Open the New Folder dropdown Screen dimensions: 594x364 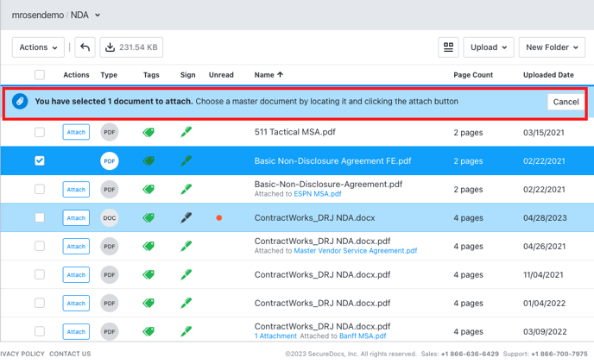(552, 47)
